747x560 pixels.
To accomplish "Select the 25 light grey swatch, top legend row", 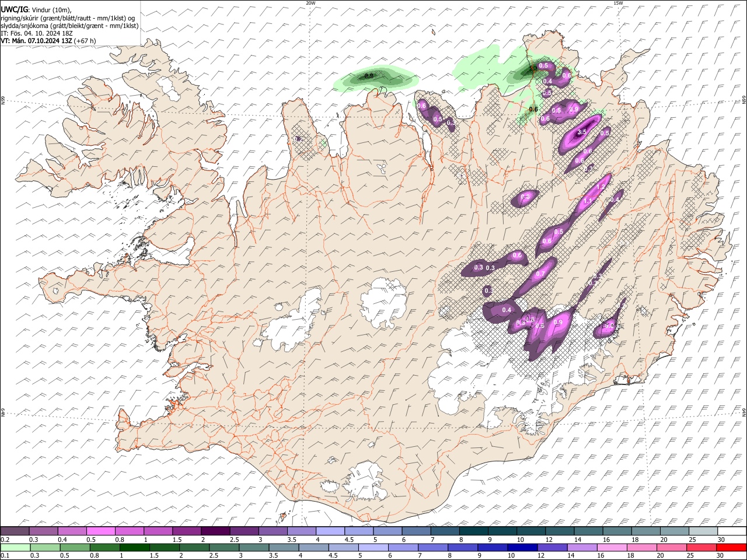I will (703, 531).
